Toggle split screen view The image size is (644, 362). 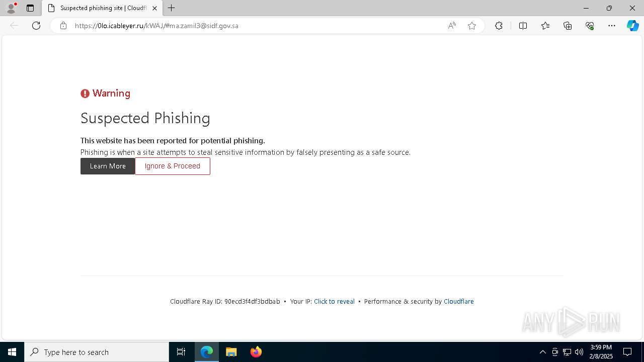coord(523,26)
